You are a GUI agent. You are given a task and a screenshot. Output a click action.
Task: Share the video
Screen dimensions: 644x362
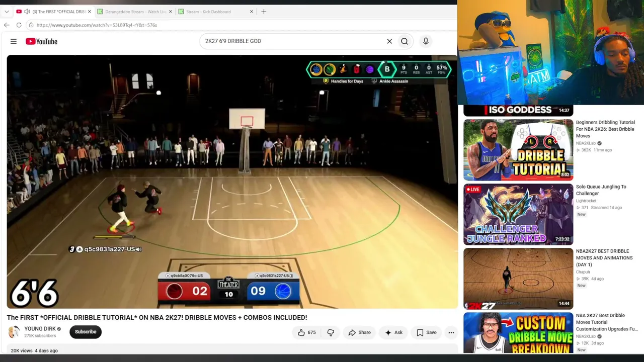click(359, 332)
